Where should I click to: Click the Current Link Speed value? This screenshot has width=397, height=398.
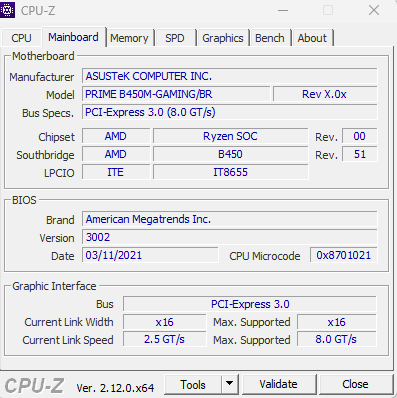164,339
